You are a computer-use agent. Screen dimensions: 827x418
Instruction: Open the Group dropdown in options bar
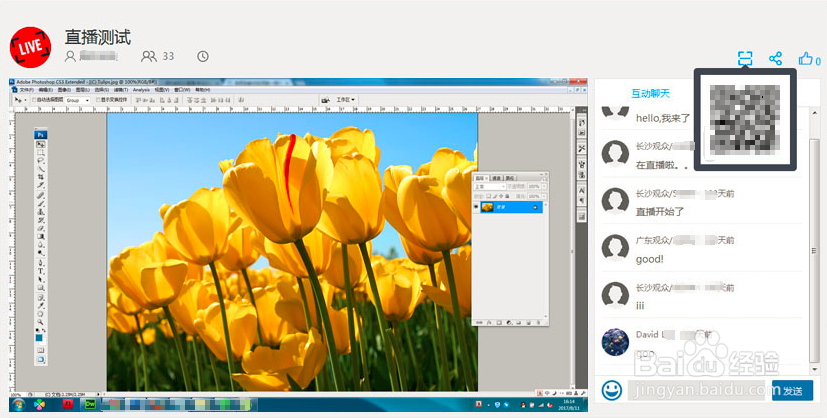78,100
